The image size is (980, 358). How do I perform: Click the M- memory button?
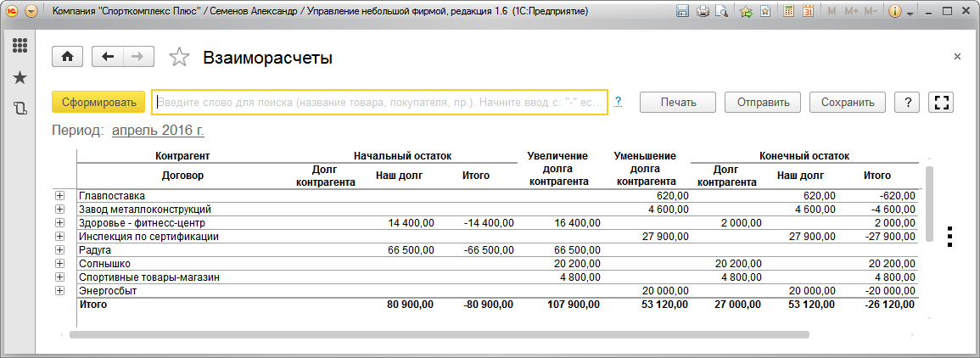point(871,11)
